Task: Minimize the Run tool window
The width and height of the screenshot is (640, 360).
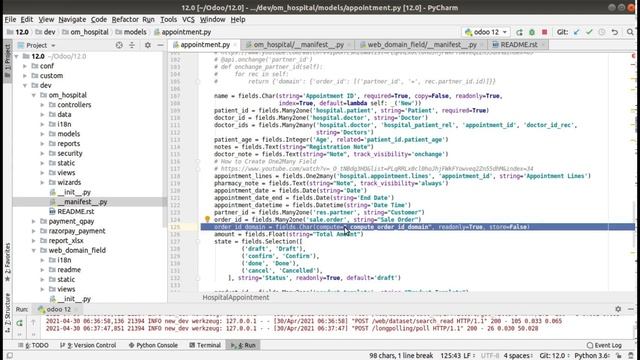Action: 631,309
